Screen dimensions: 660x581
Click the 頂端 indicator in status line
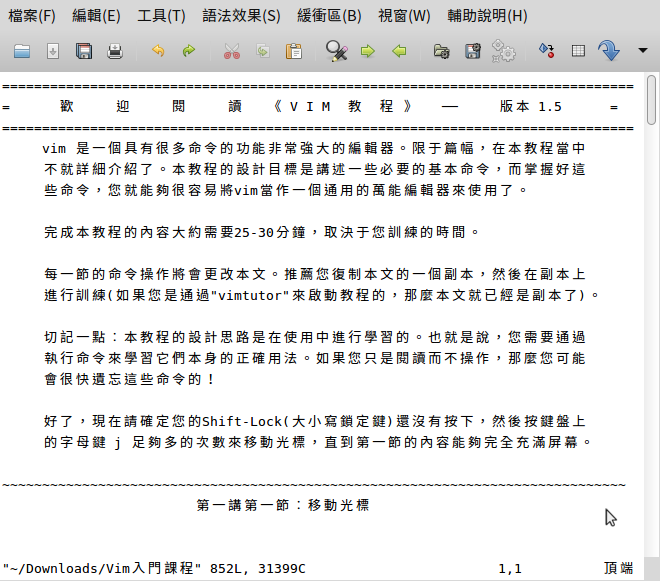click(x=618, y=568)
